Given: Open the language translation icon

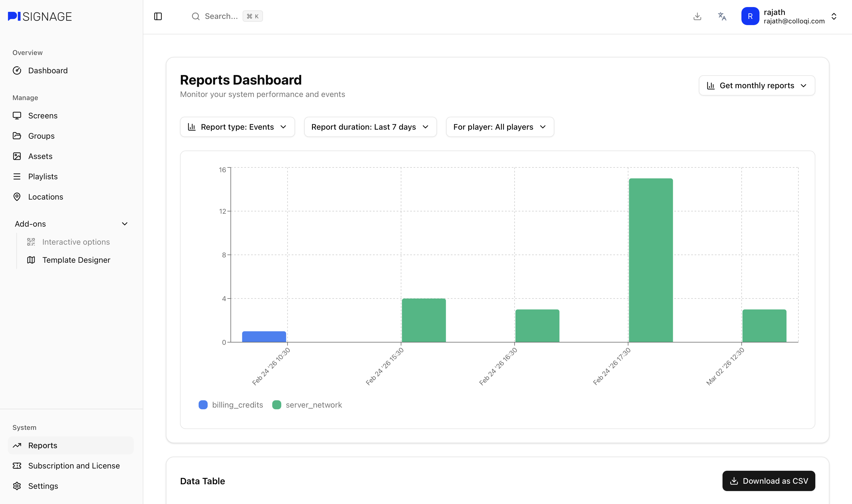Looking at the screenshot, I should [722, 16].
